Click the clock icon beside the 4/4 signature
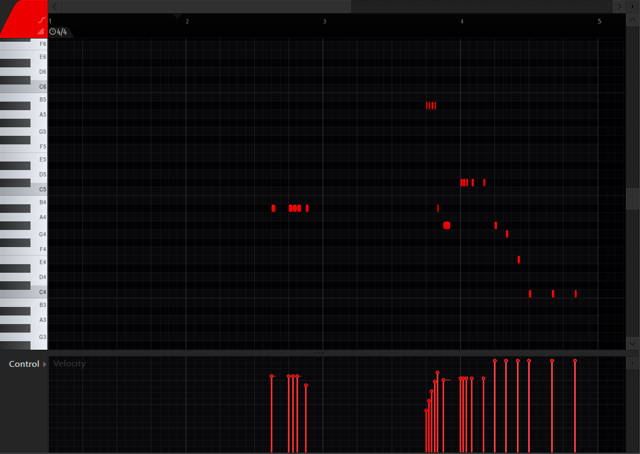The height and width of the screenshot is (454, 640). point(53,32)
